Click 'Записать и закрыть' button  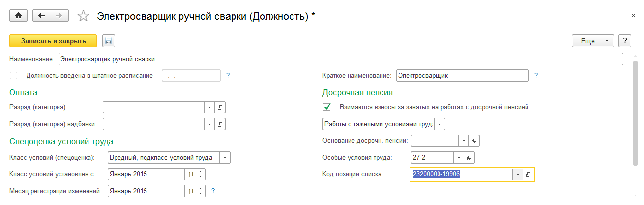tap(54, 41)
